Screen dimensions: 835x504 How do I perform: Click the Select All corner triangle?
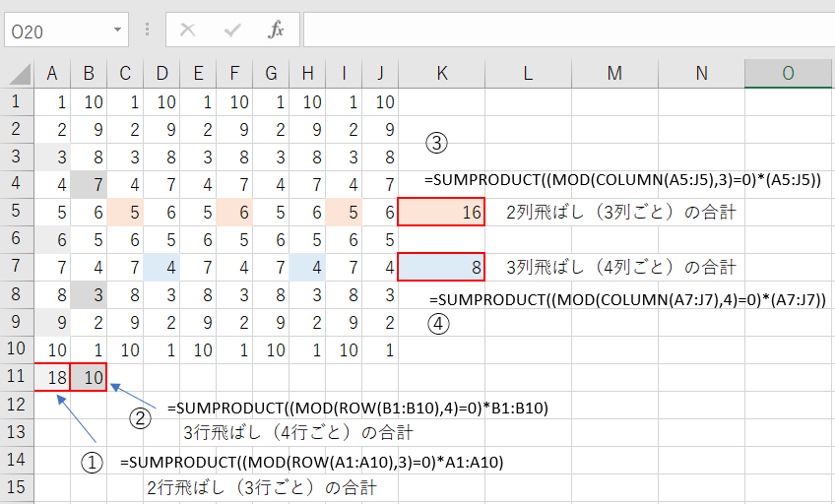coord(17,73)
